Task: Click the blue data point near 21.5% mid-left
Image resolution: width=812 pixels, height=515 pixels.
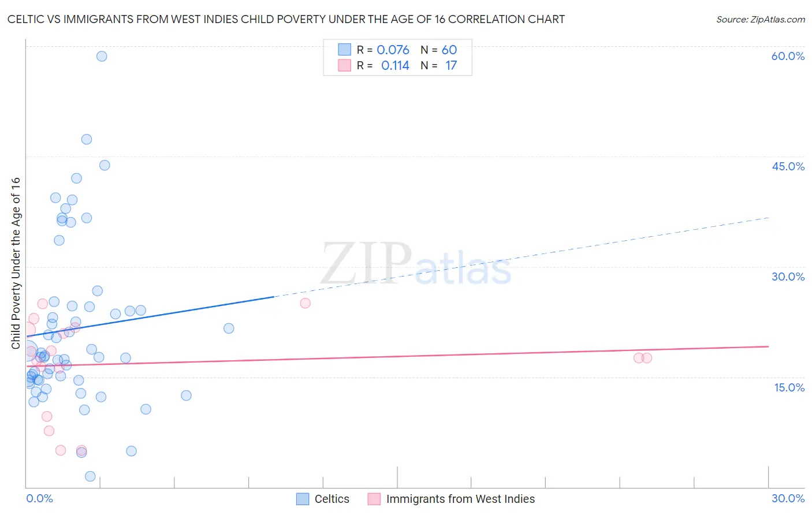Action: (x=229, y=328)
